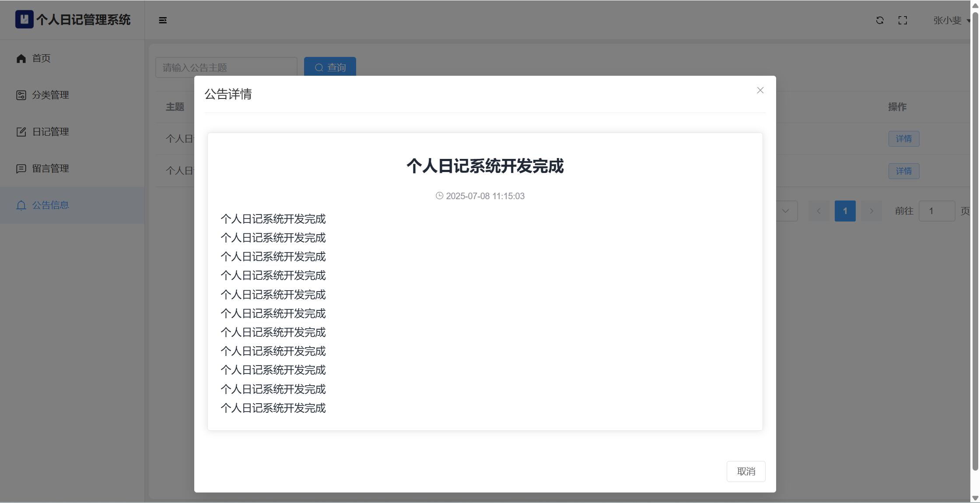Viewport: 980px width, 503px height.
Task: Click the 取消 button in dialog
Action: (745, 471)
